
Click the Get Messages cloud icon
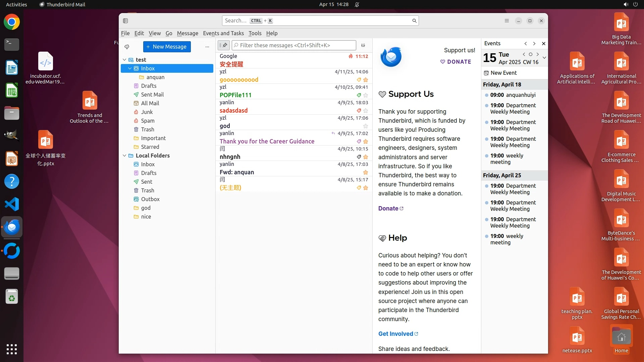point(127,47)
